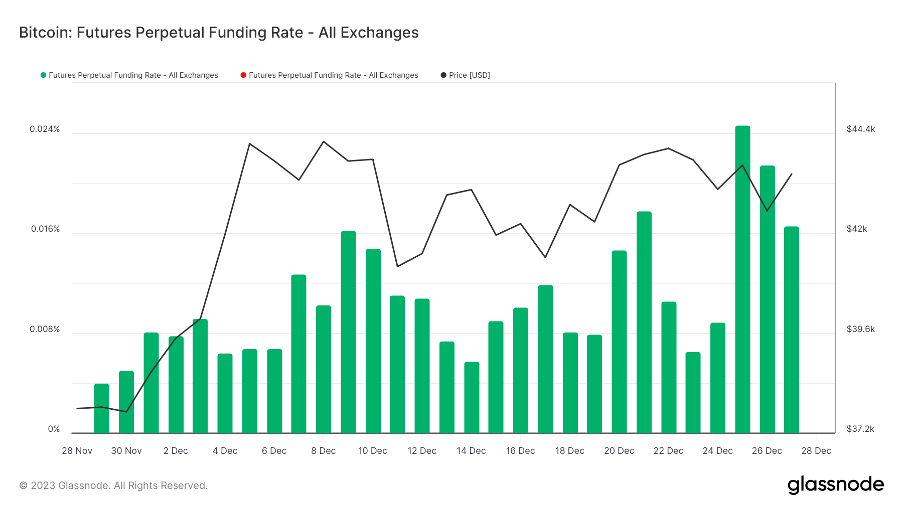Click the 28 Nov date label
The height and width of the screenshot is (508, 904).
(x=77, y=451)
